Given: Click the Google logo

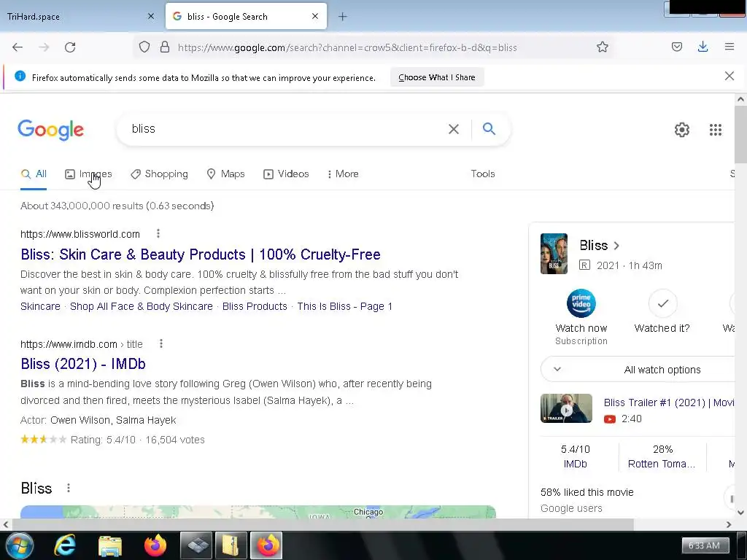Looking at the screenshot, I should (50, 130).
